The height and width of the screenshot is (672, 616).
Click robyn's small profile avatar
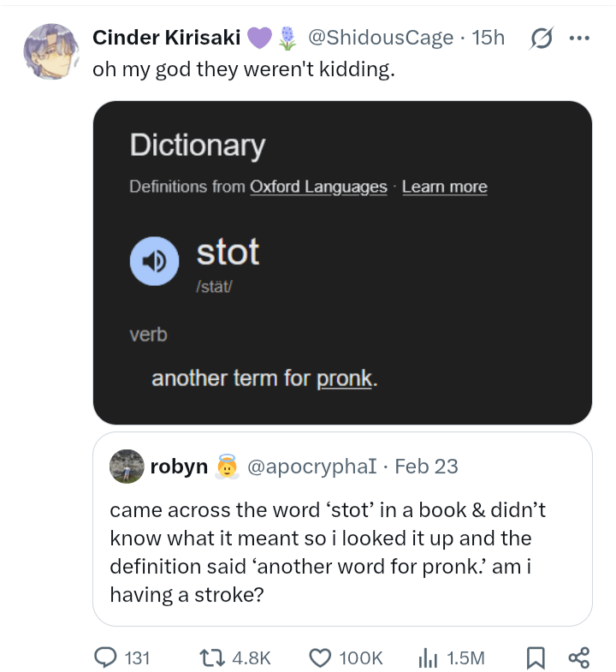click(127, 466)
